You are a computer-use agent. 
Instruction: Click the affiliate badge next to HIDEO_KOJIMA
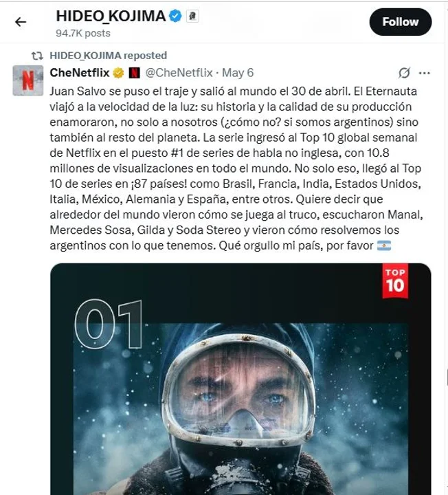point(192,16)
